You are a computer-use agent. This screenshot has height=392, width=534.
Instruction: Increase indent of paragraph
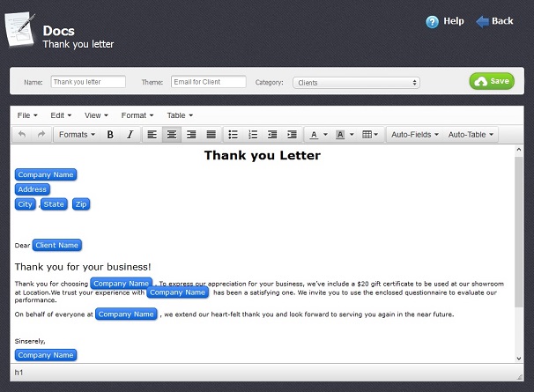click(x=292, y=135)
